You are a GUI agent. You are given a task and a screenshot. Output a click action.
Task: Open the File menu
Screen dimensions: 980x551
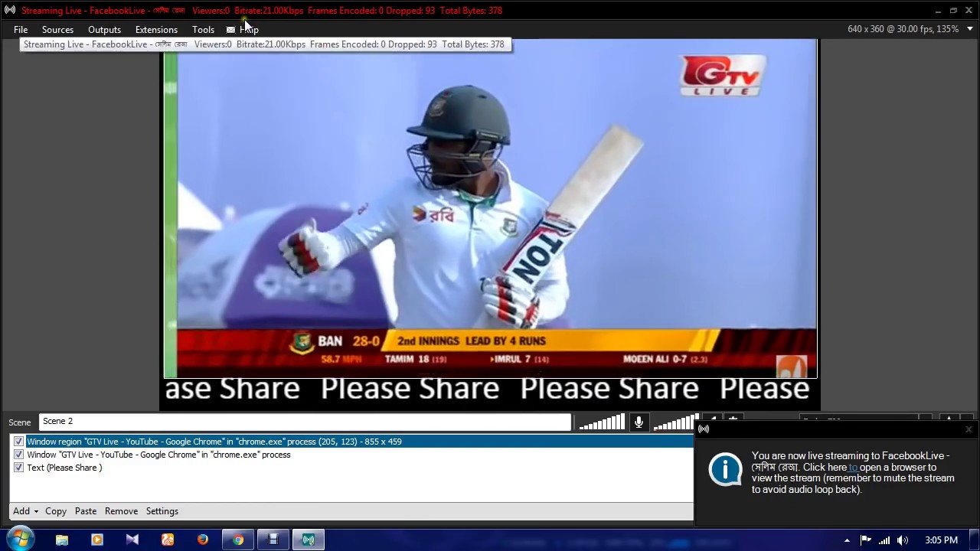(x=21, y=30)
